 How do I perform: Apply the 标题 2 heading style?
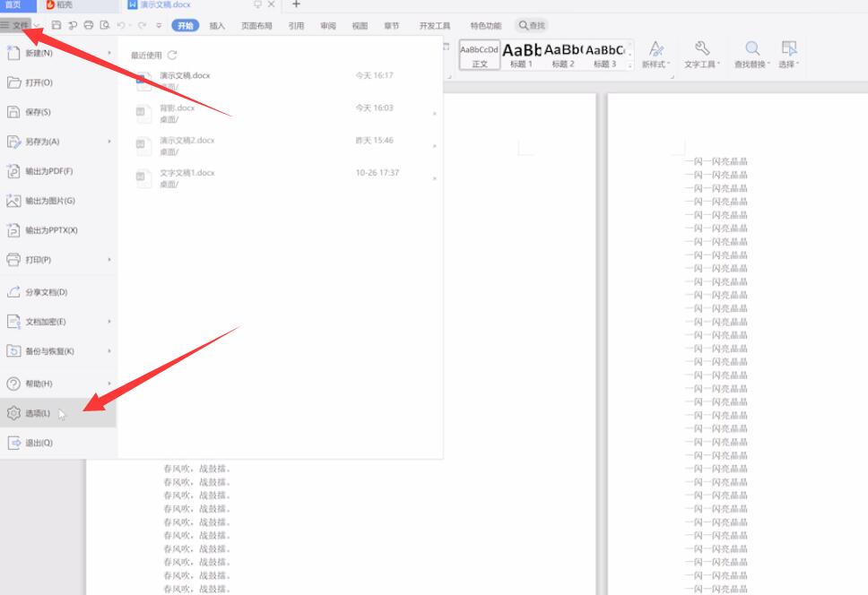[x=563, y=55]
